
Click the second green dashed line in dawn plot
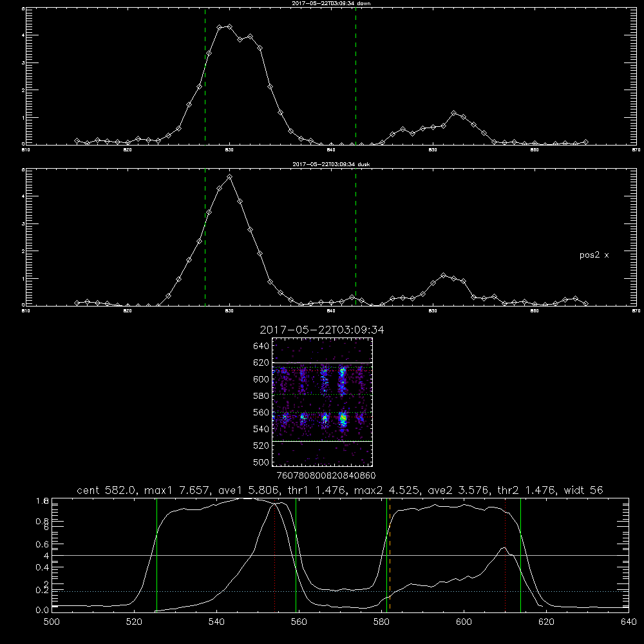(355, 76)
